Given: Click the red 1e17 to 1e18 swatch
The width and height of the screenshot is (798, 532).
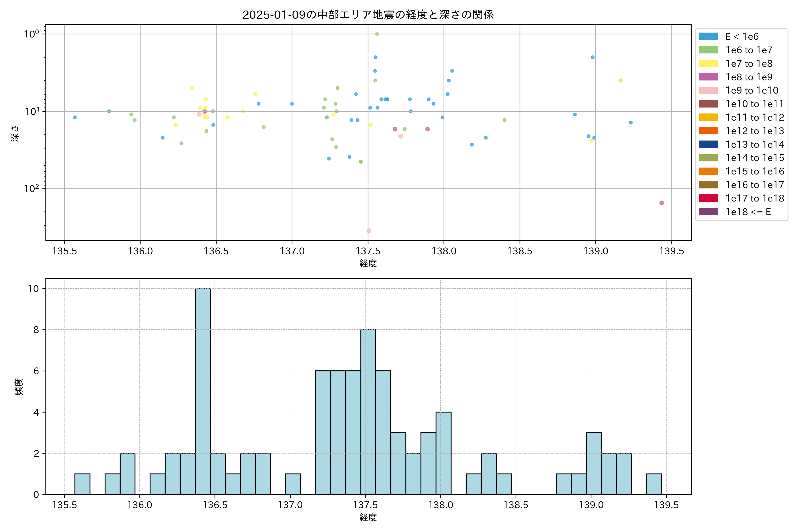Looking at the screenshot, I should pyautogui.click(x=708, y=198).
